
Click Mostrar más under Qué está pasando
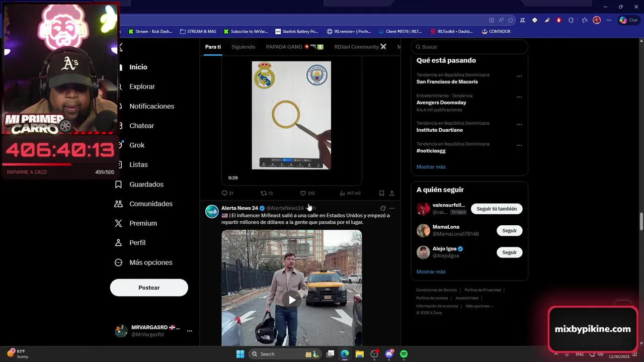431,167
